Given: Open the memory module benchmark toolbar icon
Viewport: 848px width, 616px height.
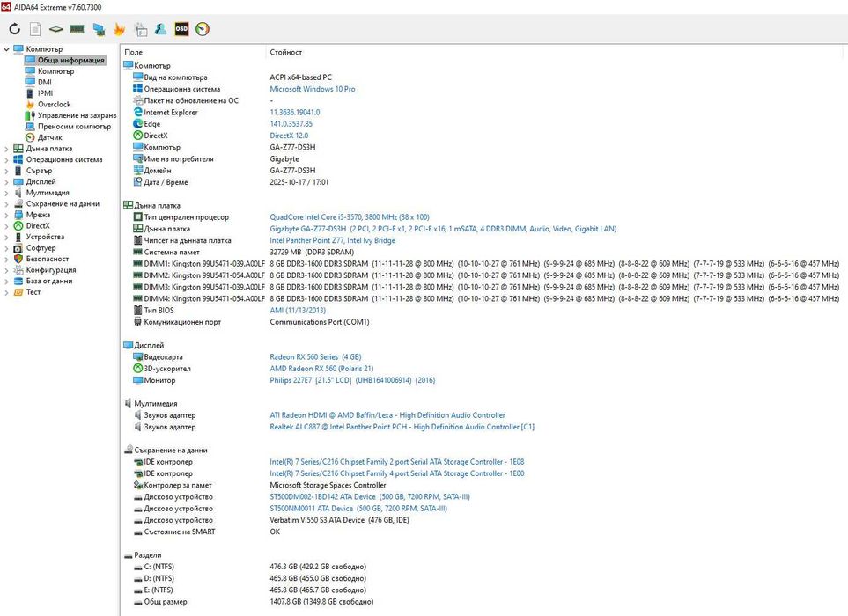Looking at the screenshot, I should (77, 29).
